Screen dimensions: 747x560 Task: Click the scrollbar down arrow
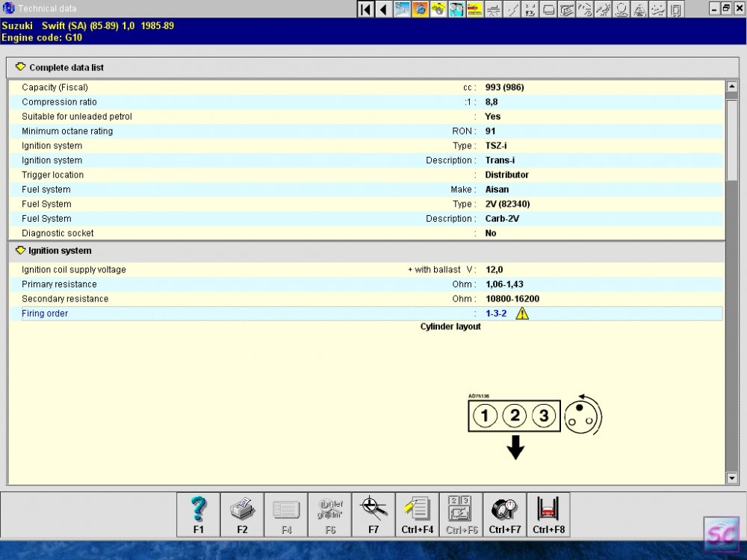tap(732, 478)
